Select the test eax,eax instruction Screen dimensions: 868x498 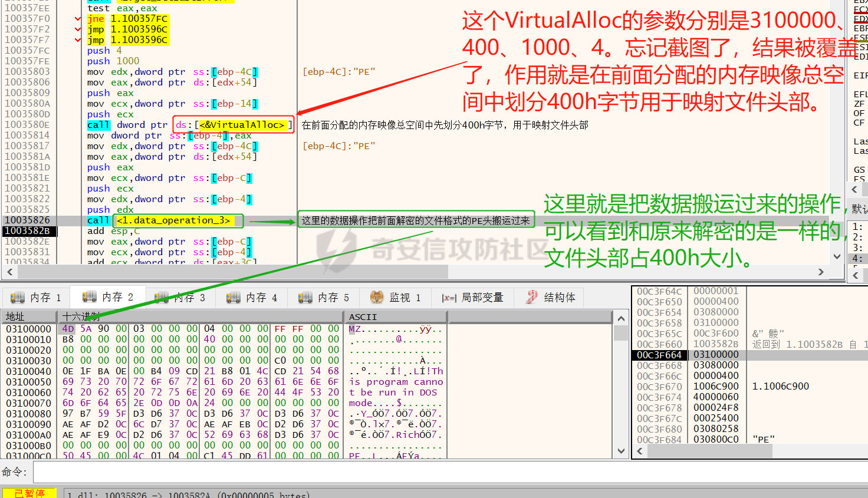click(x=122, y=8)
